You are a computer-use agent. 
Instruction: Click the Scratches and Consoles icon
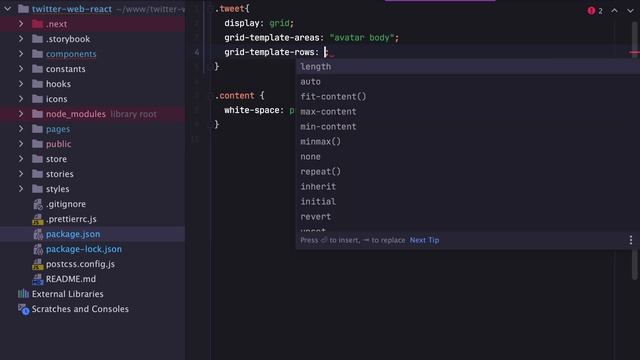coord(23,309)
